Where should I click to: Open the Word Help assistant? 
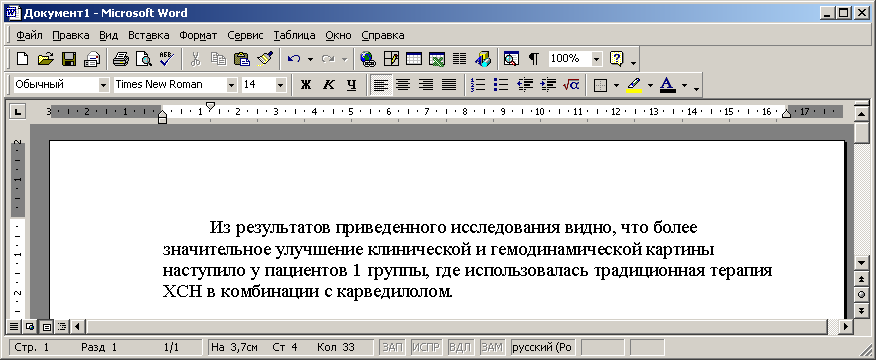tap(616, 59)
